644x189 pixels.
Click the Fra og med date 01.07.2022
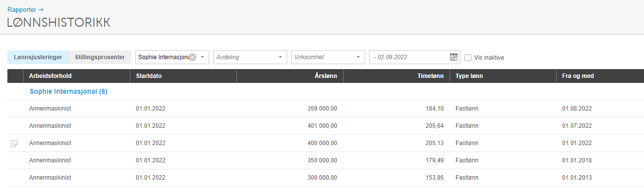577,126
